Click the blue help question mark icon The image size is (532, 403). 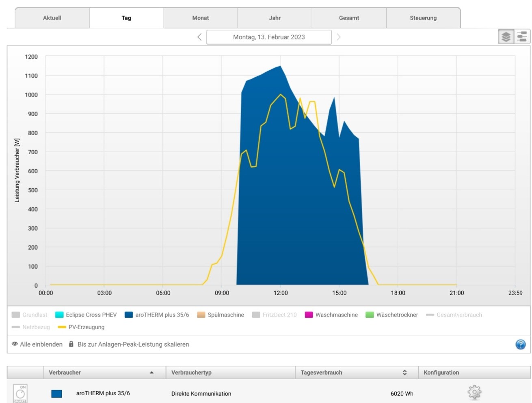click(x=520, y=345)
